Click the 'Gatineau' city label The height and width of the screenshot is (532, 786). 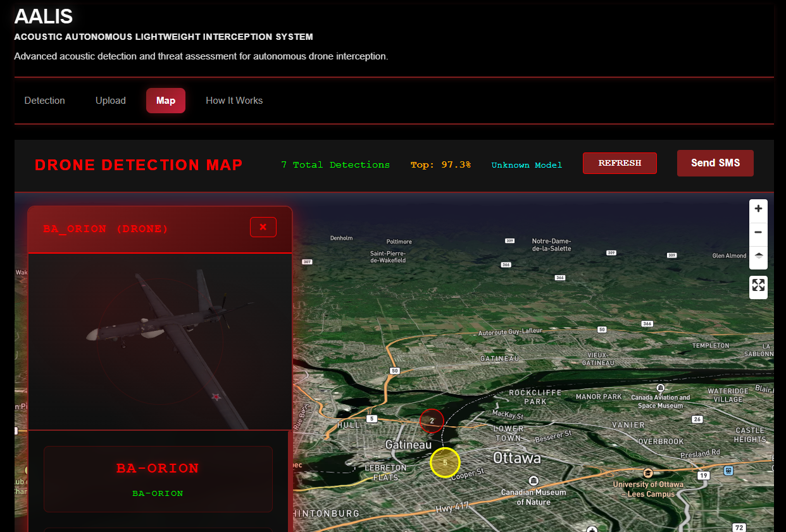[408, 445]
